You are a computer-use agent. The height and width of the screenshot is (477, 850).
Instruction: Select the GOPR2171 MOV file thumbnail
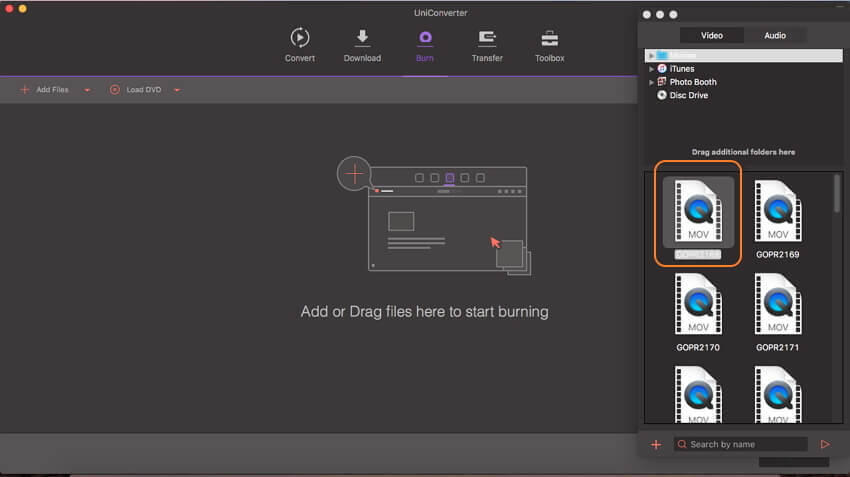[778, 304]
